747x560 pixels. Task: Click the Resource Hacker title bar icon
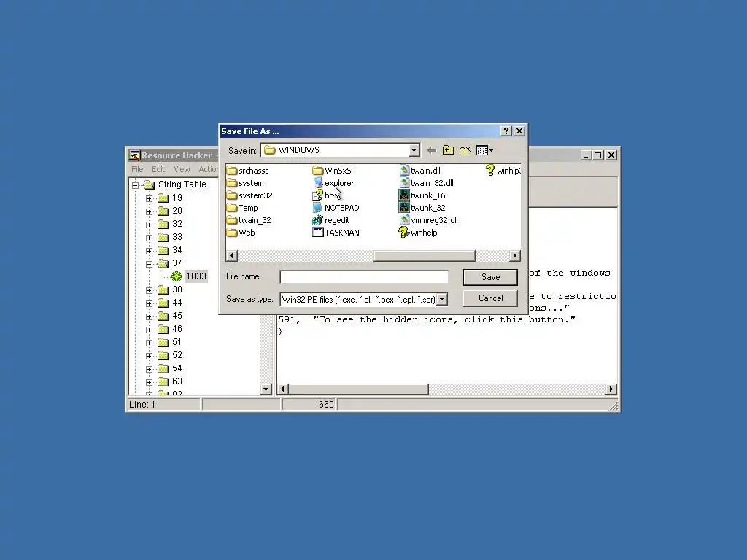tap(135, 155)
